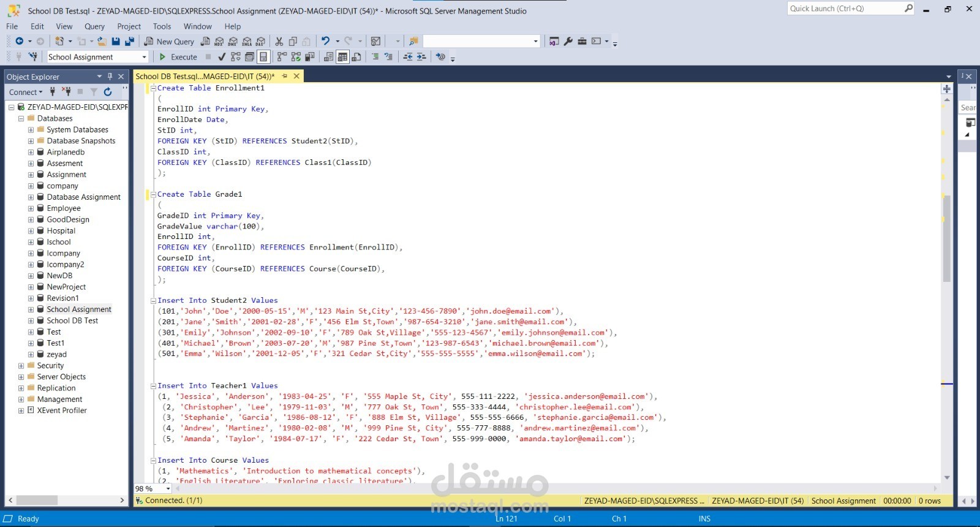Image resolution: width=980 pixels, height=527 pixels.
Task: Expand the XEvent Profiler node
Action: pyautogui.click(x=21, y=411)
